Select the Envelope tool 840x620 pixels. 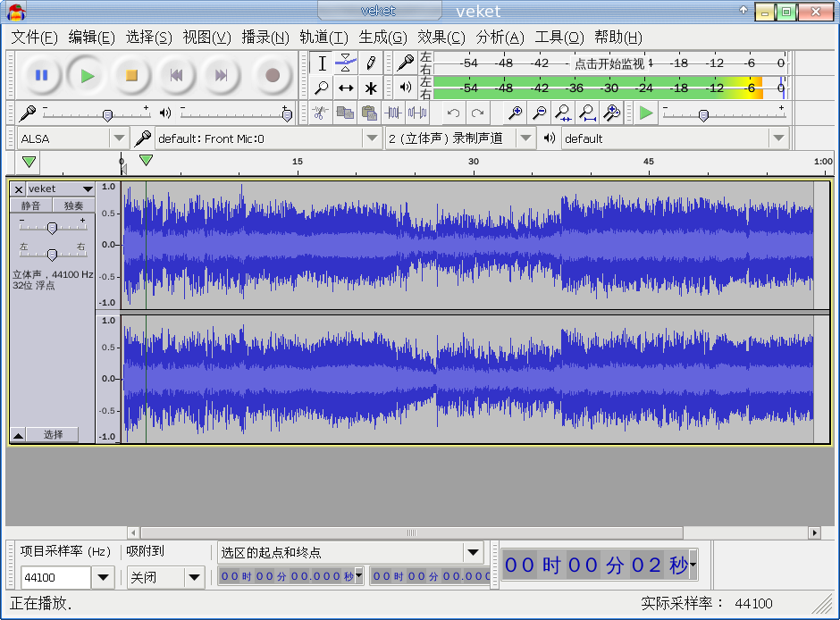pyautogui.click(x=346, y=63)
